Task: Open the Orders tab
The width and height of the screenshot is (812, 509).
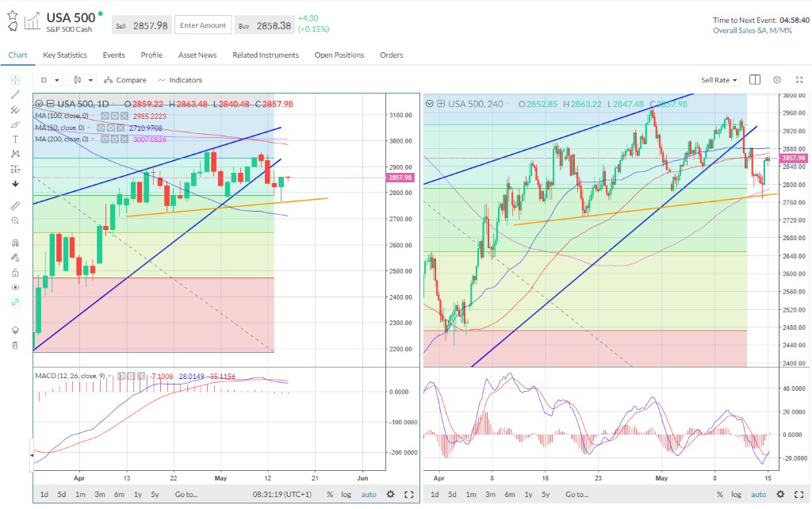Action: click(391, 55)
